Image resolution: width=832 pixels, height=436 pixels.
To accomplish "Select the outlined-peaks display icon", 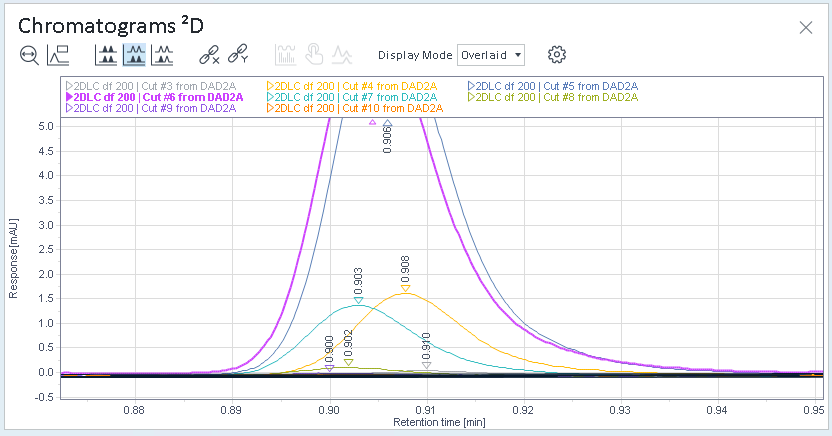I will pos(162,55).
